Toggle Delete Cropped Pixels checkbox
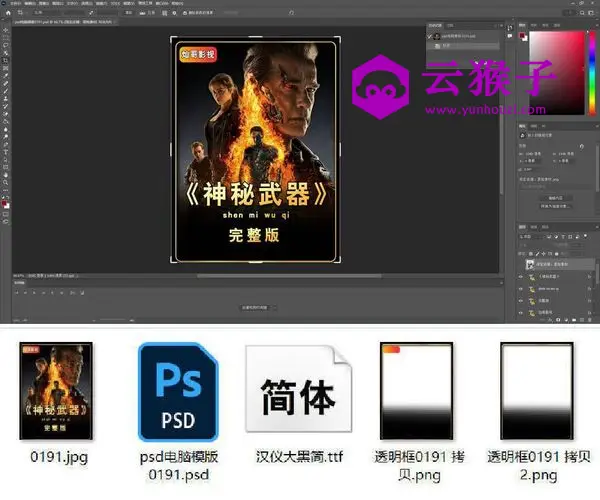 click(x=185, y=13)
